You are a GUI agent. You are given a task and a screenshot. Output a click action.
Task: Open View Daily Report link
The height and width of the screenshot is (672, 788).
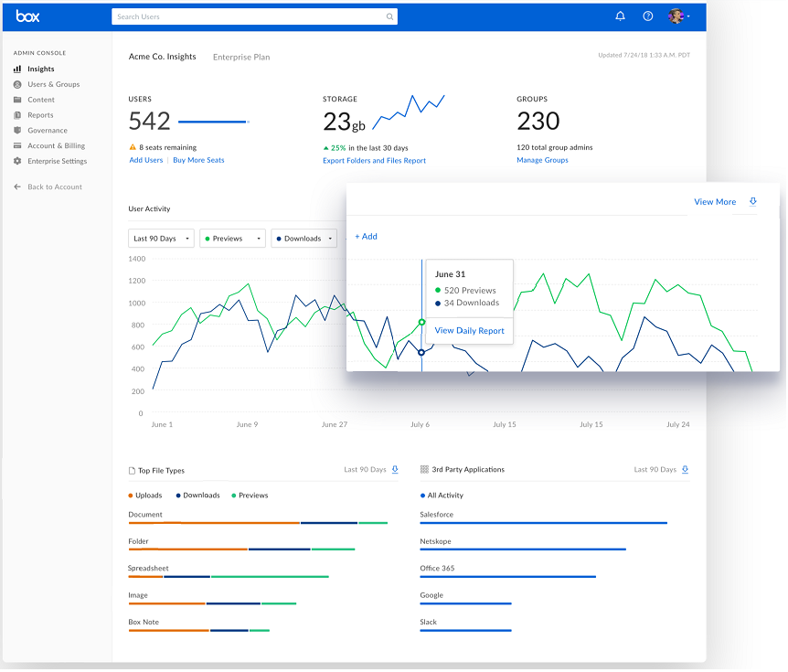point(469,330)
